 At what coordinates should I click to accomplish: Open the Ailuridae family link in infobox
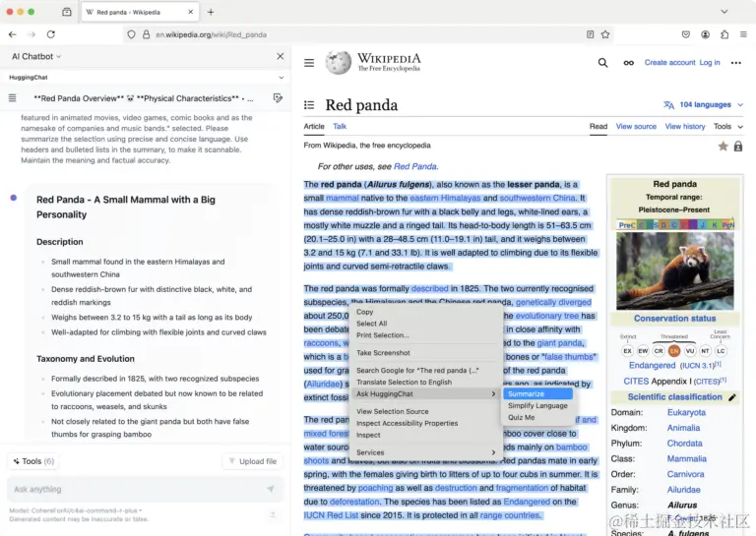click(683, 490)
